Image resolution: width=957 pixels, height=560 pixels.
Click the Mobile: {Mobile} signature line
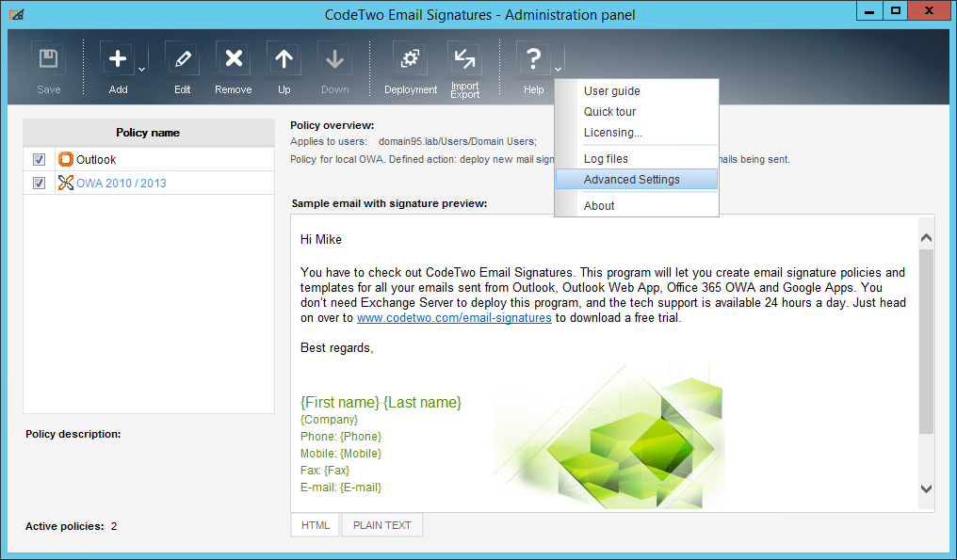(x=341, y=454)
